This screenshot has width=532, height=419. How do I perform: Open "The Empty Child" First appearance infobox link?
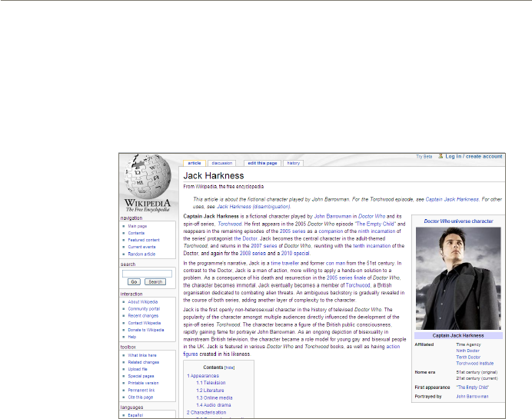tap(473, 387)
